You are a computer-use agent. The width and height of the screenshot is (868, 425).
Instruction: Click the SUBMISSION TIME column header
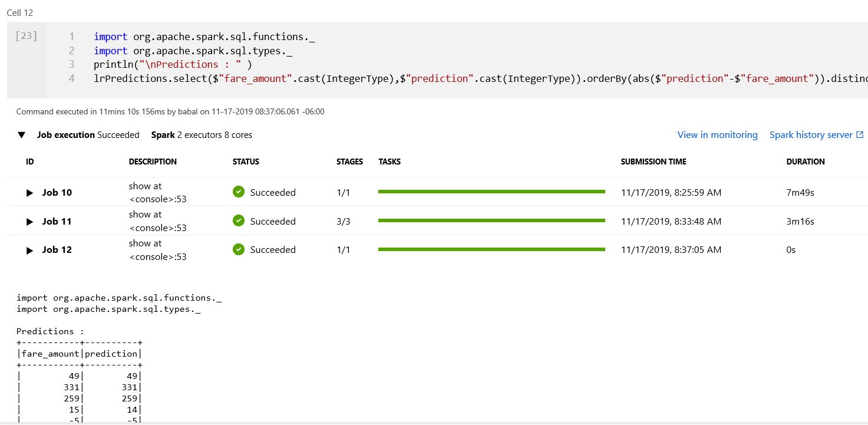654,162
